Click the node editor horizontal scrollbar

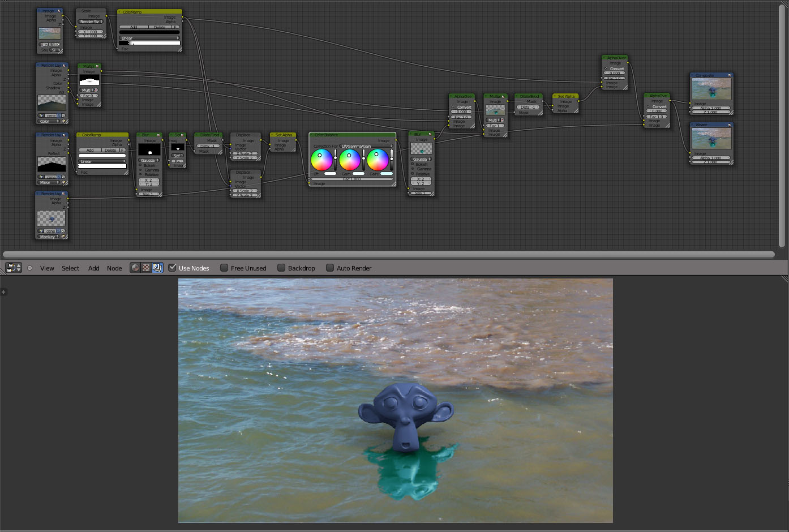pyautogui.click(x=388, y=255)
